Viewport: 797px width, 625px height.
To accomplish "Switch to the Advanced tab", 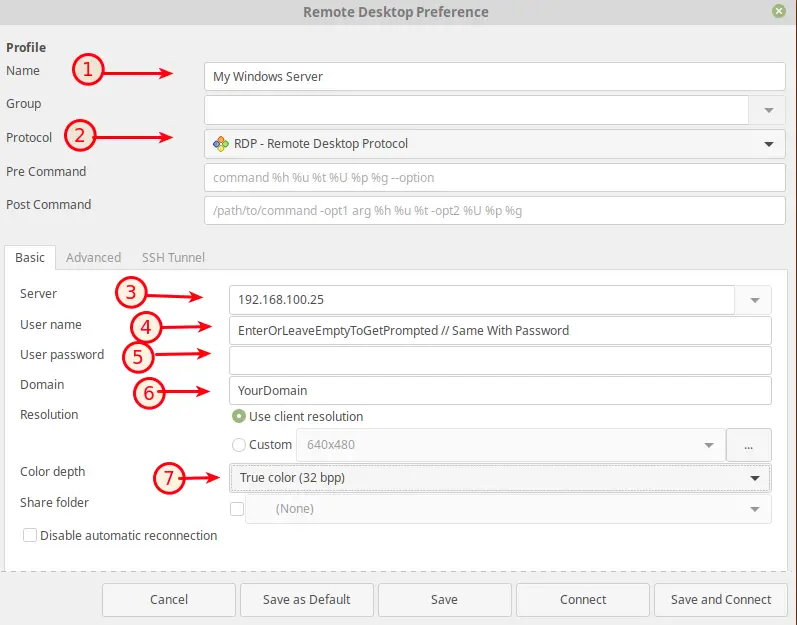I will point(94,258).
